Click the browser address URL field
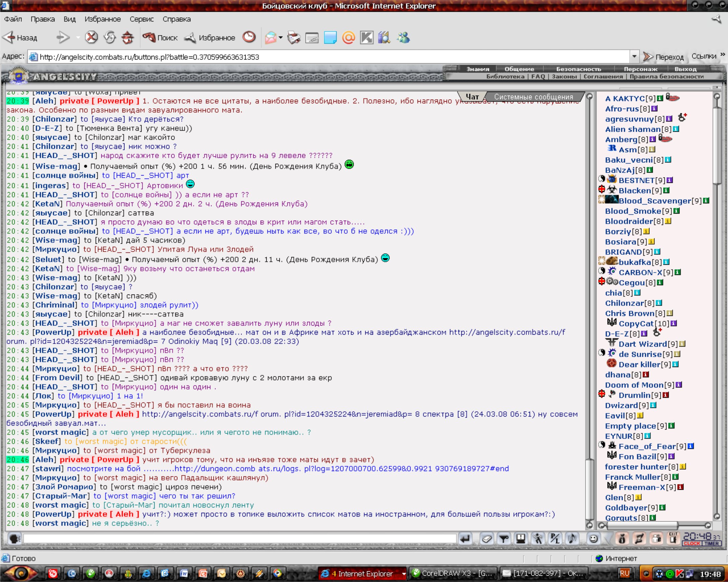Screen dimensions: 728x582 (x=329, y=57)
